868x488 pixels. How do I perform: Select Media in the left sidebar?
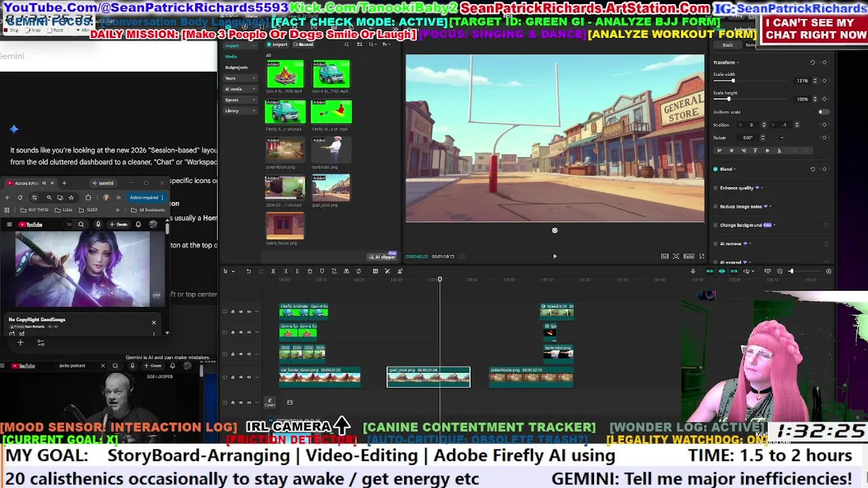(231, 56)
